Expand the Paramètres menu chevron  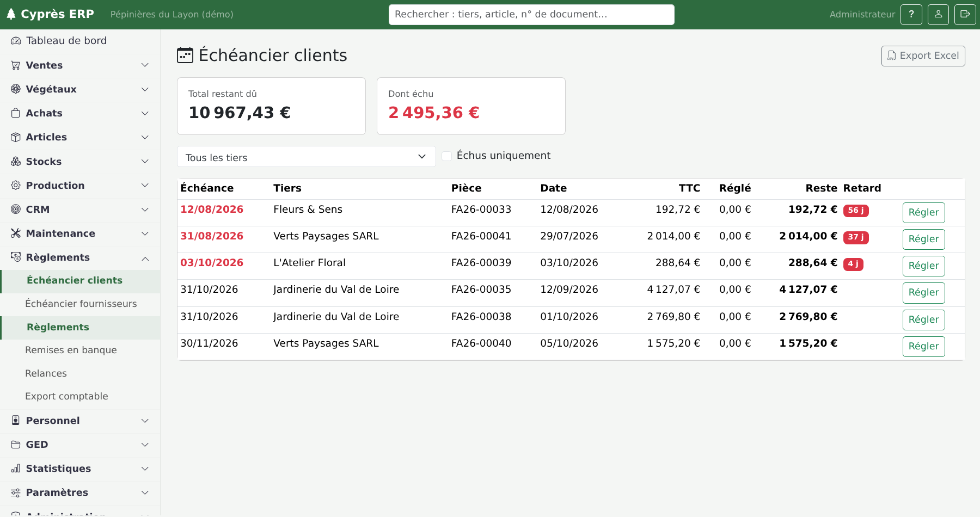(145, 493)
